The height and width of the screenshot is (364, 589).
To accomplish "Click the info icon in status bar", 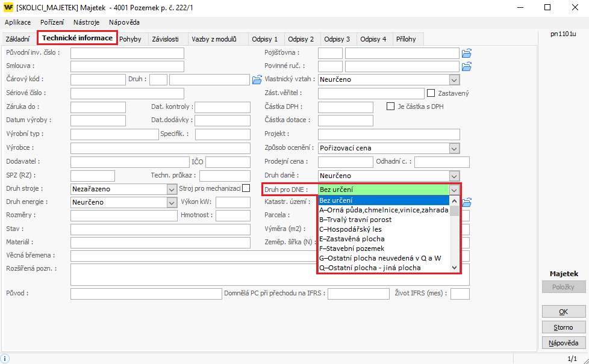I will pyautogui.click(x=5, y=358).
